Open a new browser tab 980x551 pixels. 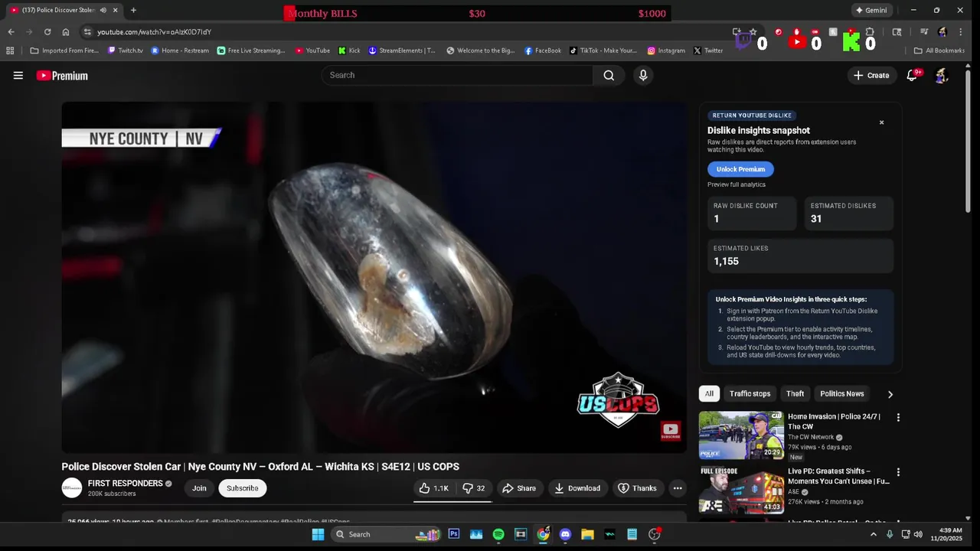click(x=133, y=10)
